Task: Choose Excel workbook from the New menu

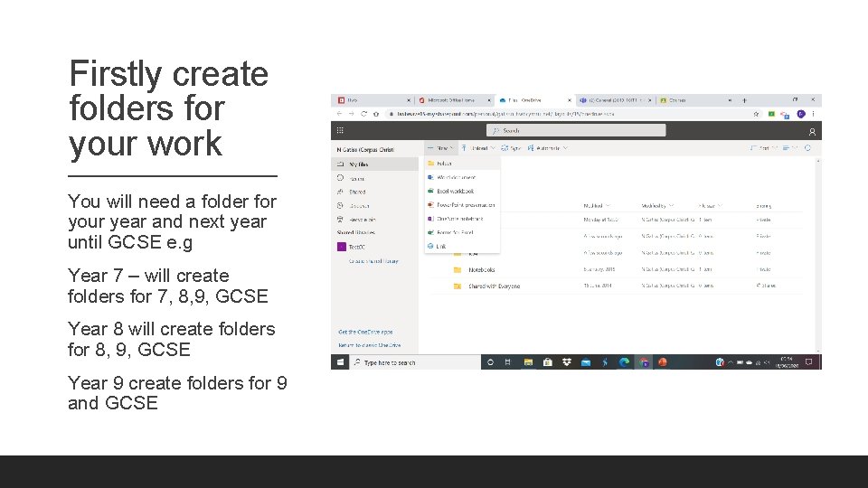Action: 462,191
